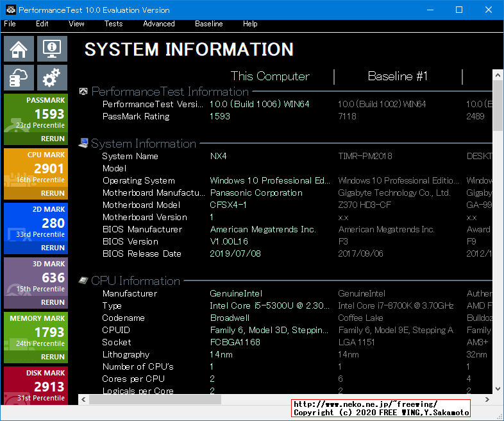Viewport: 504px width, 421px height.
Task: Click the Codename value Broadwell
Action: pyautogui.click(x=230, y=318)
